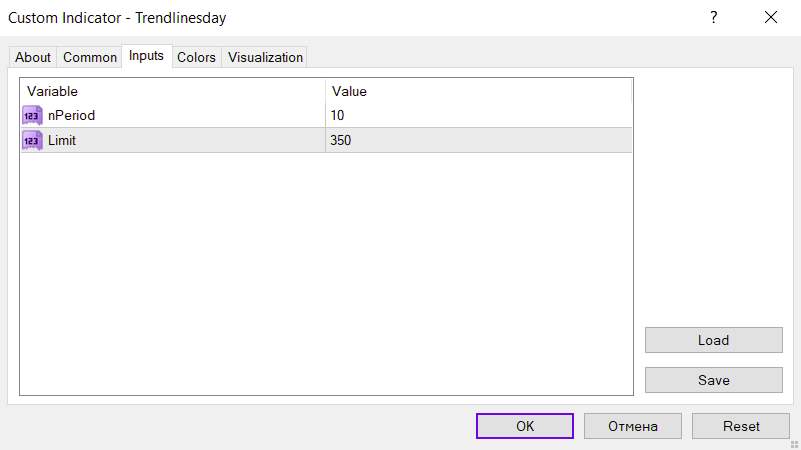Open the Visualization tab
Viewport: 801px width, 450px height.
coord(265,57)
